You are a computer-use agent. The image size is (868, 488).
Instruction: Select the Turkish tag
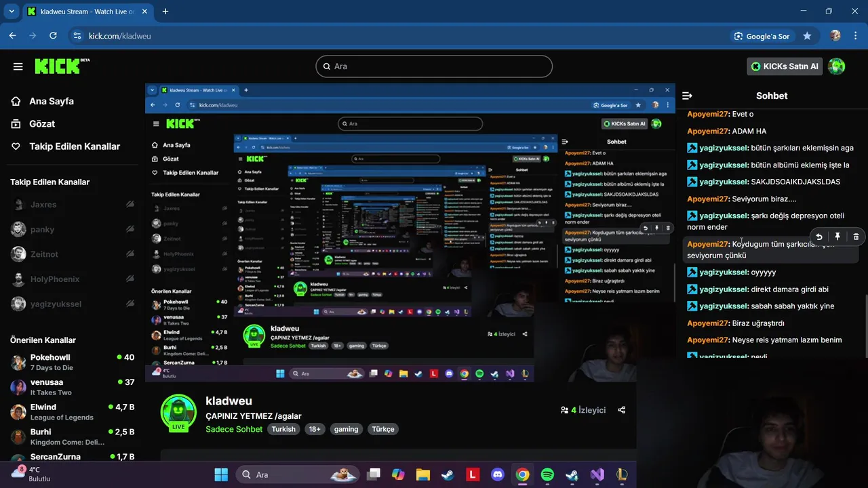pyautogui.click(x=283, y=429)
